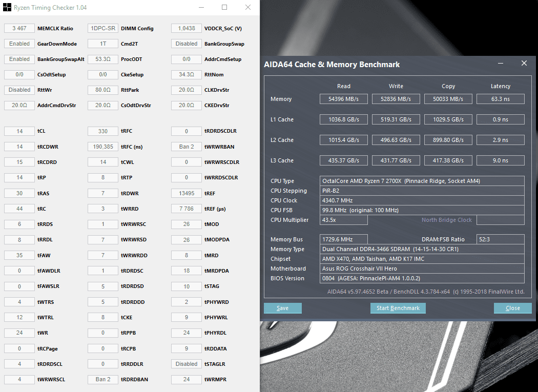Click the Close button in AIDA64
Screen dimensions: 538x392
point(512,308)
